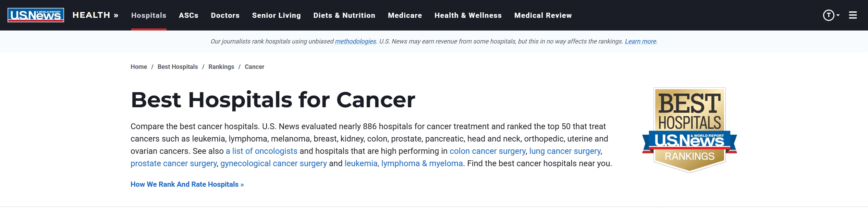Go to Best Hospitals breadcrumb
The image size is (868, 209).
(178, 67)
